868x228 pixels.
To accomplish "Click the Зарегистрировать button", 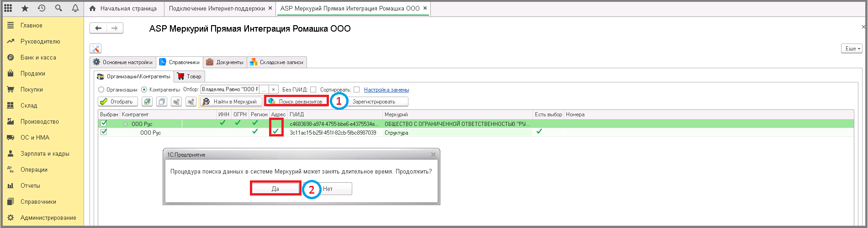I will (374, 102).
